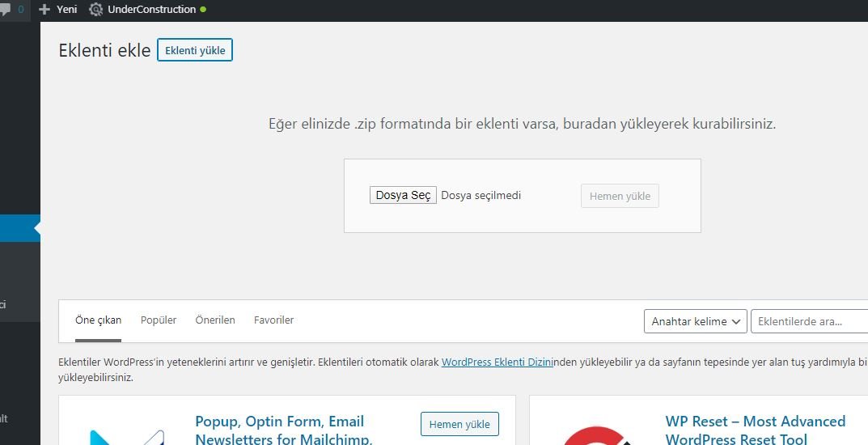Click the Popup Optin Form plugin thumbnail
Image resolution: width=868 pixels, height=445 pixels.
pos(127,436)
